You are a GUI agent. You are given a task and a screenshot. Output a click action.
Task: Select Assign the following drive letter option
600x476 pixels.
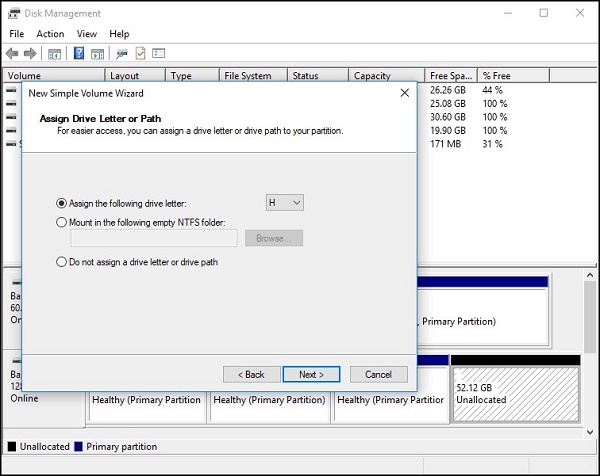coord(62,203)
